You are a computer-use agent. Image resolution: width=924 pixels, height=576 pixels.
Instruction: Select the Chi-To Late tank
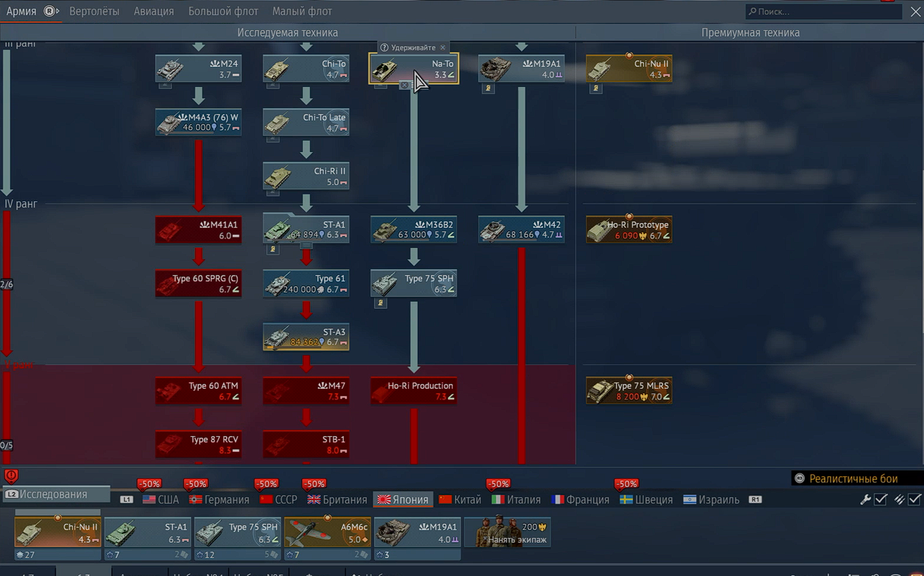tap(306, 122)
